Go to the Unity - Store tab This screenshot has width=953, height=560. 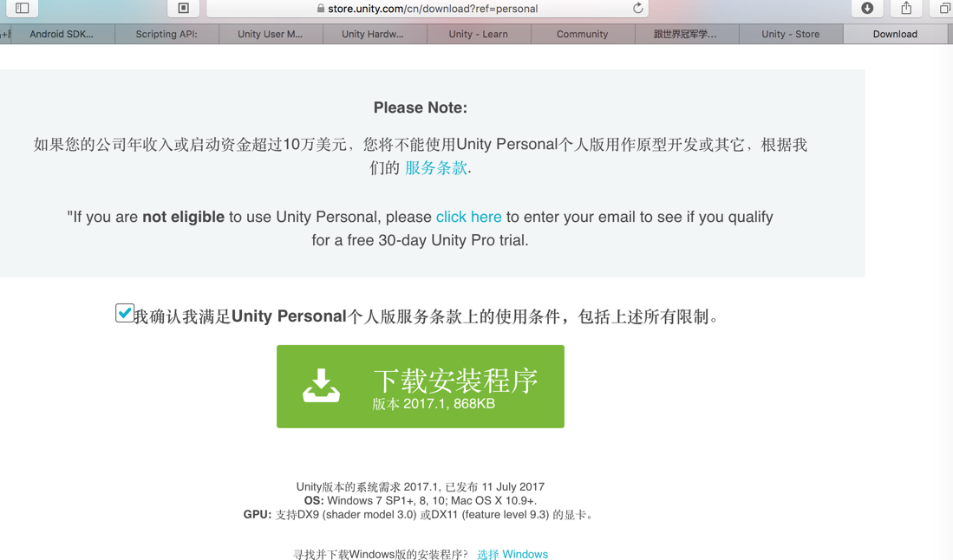pos(790,34)
